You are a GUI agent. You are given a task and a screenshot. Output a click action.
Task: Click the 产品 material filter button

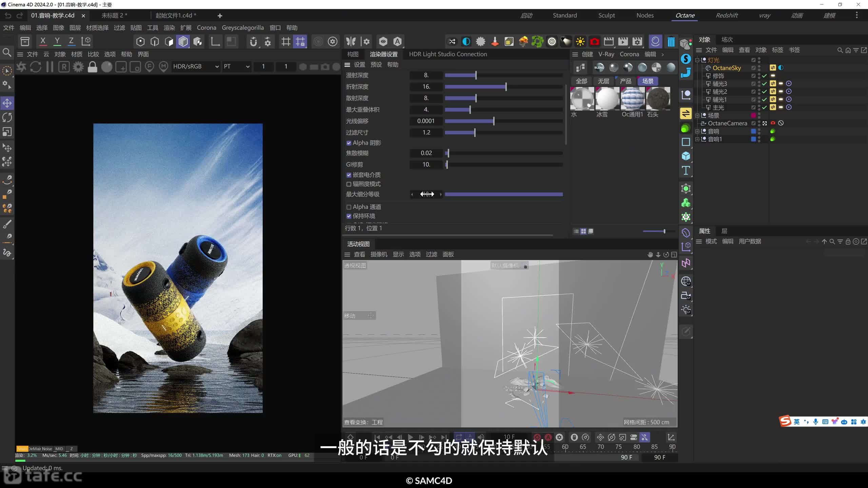pos(626,81)
